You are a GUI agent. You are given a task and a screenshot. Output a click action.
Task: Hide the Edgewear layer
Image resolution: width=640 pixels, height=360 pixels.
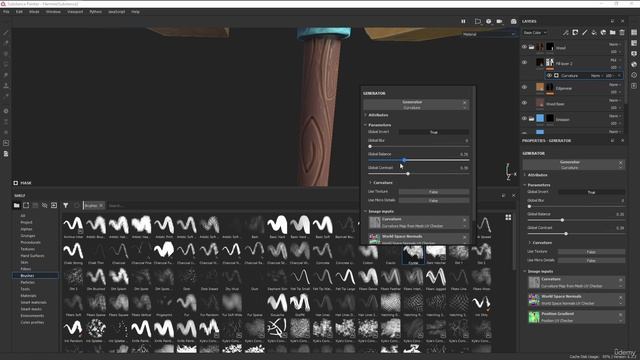[524, 87]
